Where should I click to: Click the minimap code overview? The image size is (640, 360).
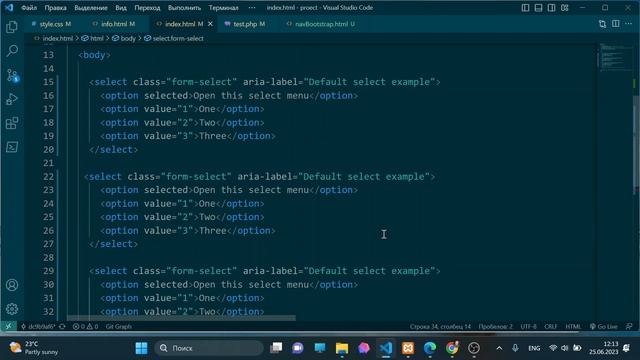pyautogui.click(x=615, y=57)
